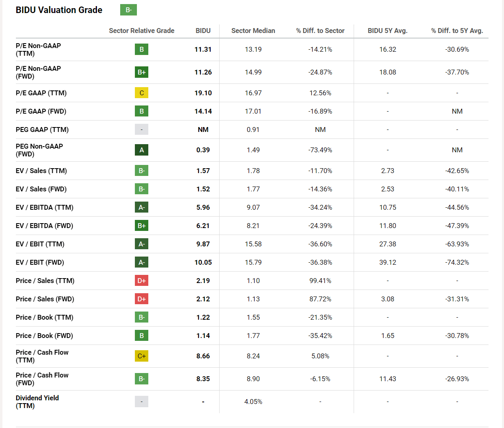Select the A grade badge for PEG Non-GAAP (FWD)
The width and height of the screenshot is (504, 428).
141,150
